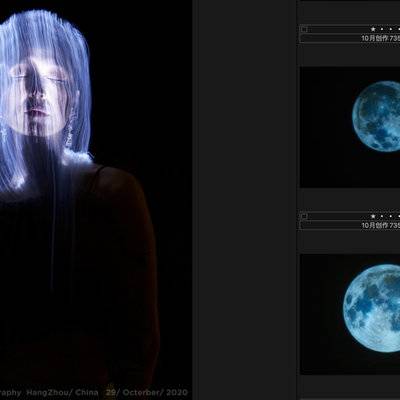Set three-star rating on top moon image
Screen dimensions: 400x400
[391, 29]
